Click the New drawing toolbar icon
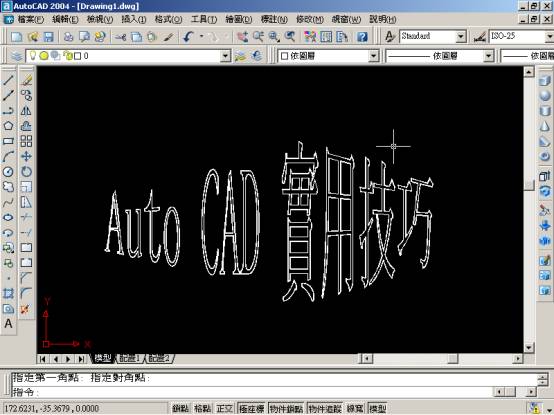This screenshot has width=554, height=415. pos(17,36)
